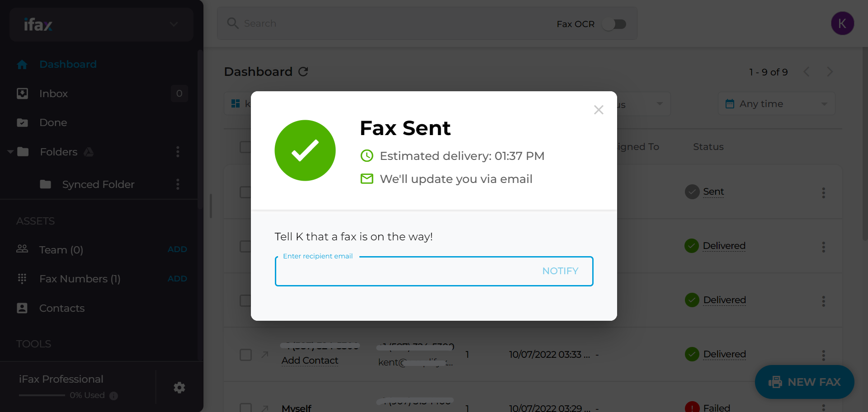
Task: Click the Fax Numbers sidebar icon
Action: tap(22, 279)
